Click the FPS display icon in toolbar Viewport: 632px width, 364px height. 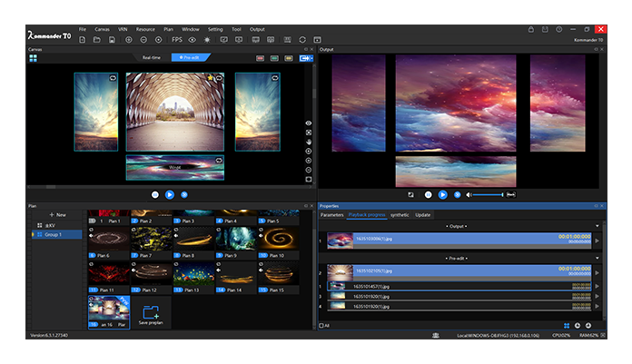click(x=176, y=40)
